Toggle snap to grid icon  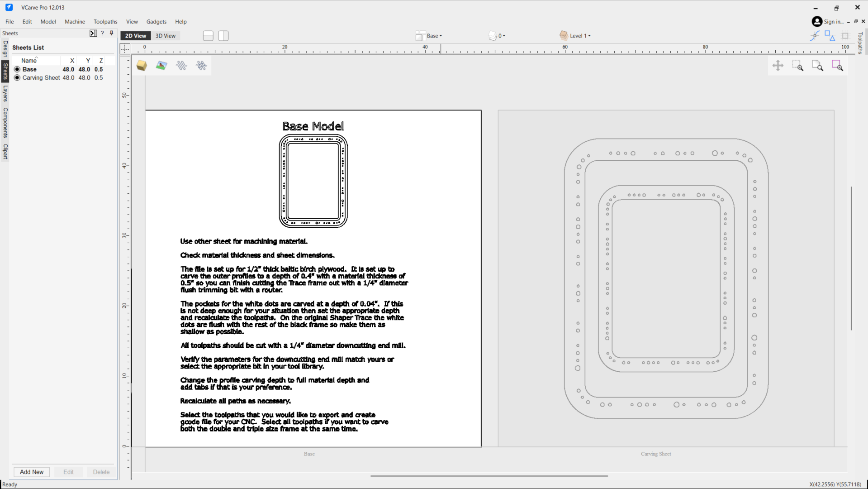tap(845, 36)
